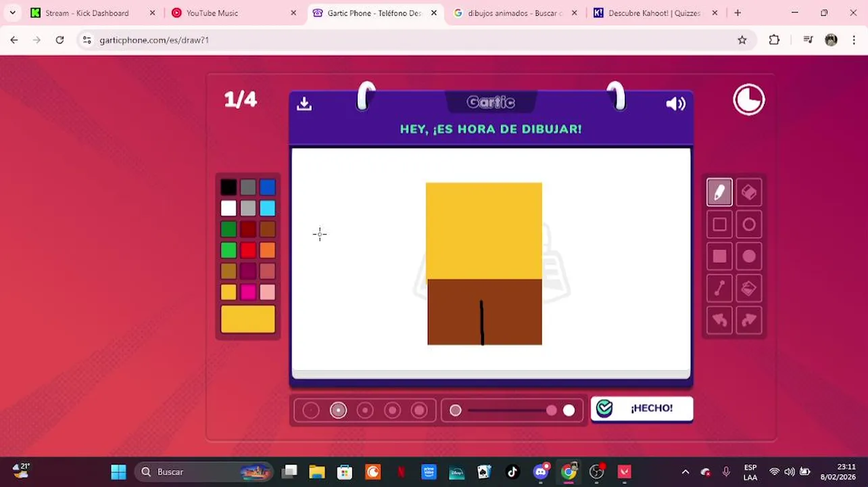Select the largest brush size
Image resolution: width=868 pixels, height=487 pixels.
tap(419, 411)
